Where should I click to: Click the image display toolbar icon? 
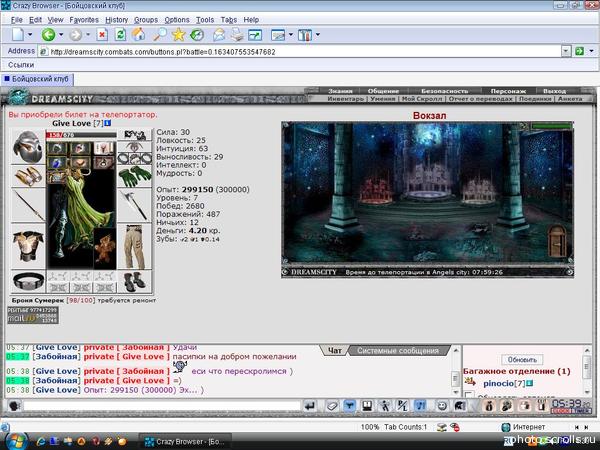coord(278,35)
